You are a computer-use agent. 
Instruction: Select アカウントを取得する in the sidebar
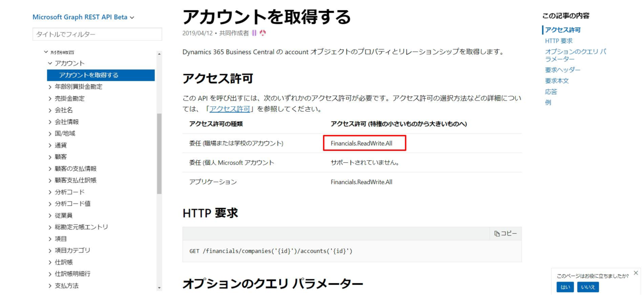pos(101,75)
